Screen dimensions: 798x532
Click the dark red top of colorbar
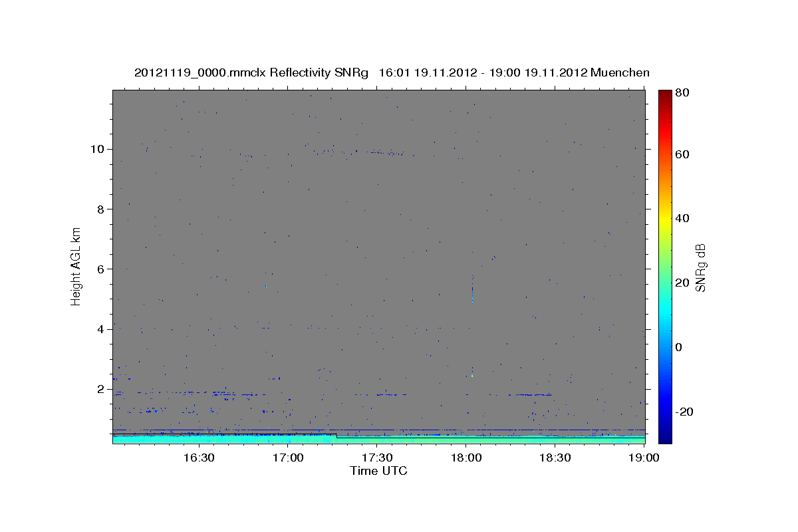pos(665,94)
